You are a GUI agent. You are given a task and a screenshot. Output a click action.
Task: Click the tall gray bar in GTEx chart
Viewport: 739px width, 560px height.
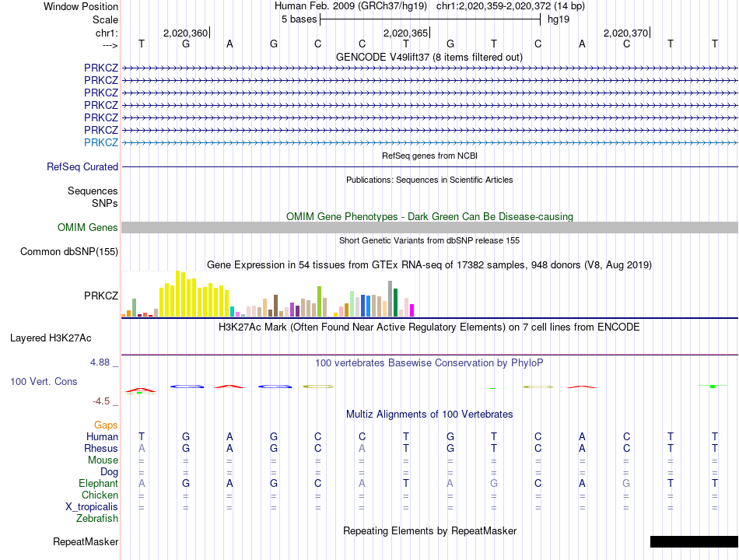click(391, 299)
